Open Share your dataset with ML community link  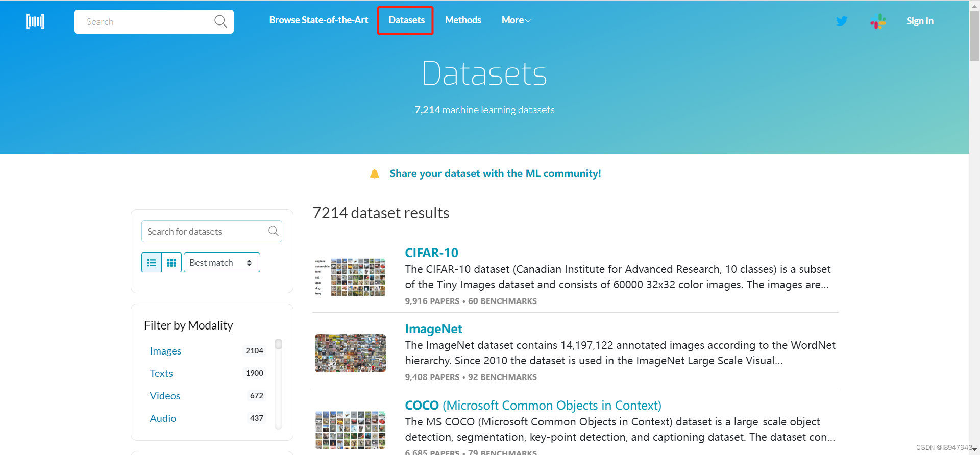[x=495, y=173]
